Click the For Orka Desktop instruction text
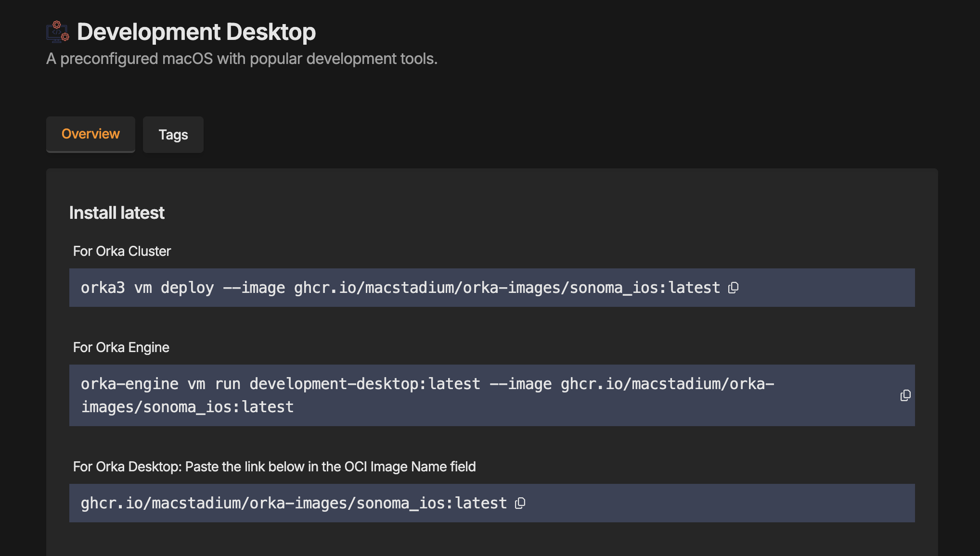980x556 pixels. coord(274,467)
